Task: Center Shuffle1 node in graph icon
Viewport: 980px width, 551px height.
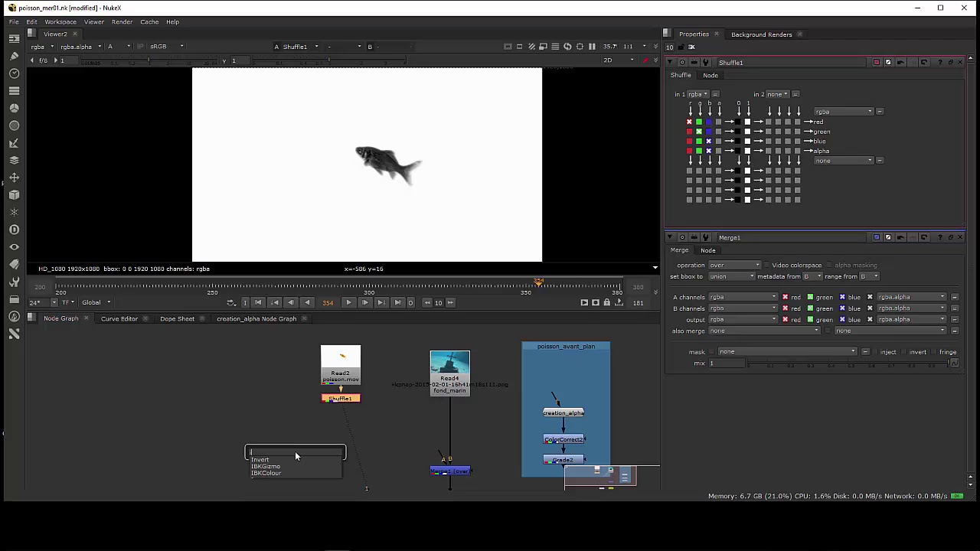Action: click(681, 63)
